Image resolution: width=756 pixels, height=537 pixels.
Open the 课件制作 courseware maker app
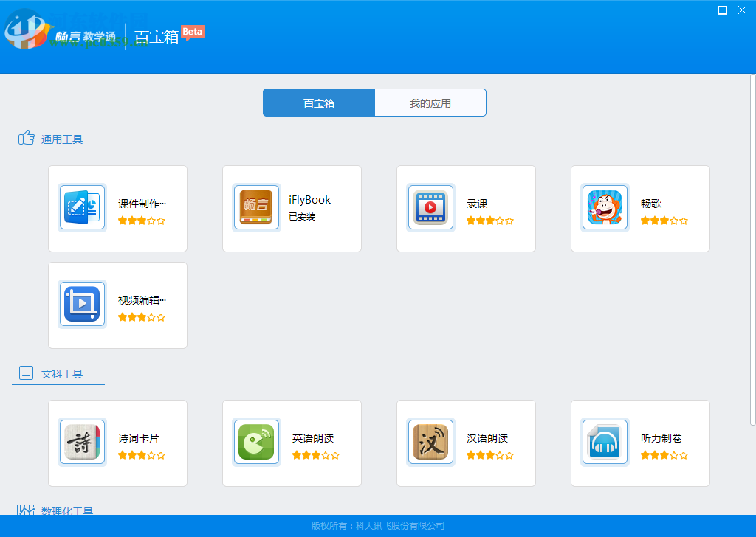pyautogui.click(x=82, y=207)
